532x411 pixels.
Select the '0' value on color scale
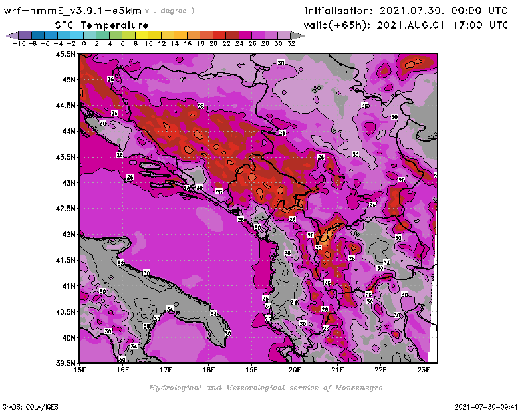(84, 43)
